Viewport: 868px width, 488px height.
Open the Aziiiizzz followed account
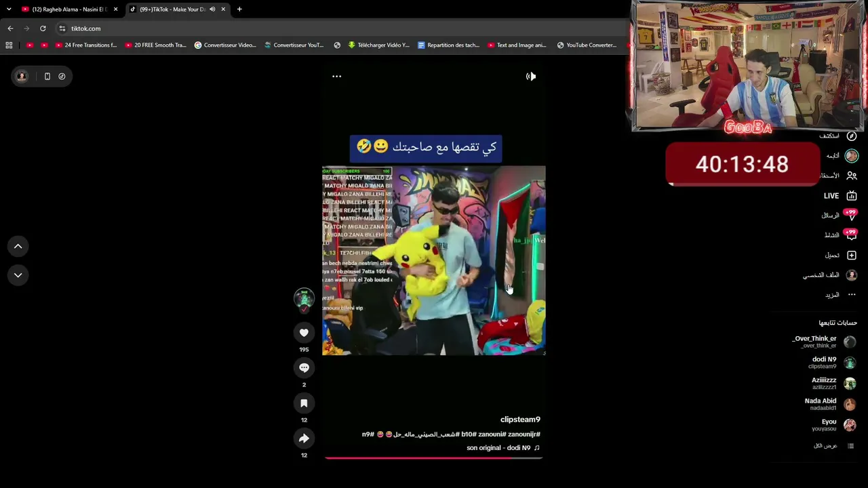coord(833,384)
